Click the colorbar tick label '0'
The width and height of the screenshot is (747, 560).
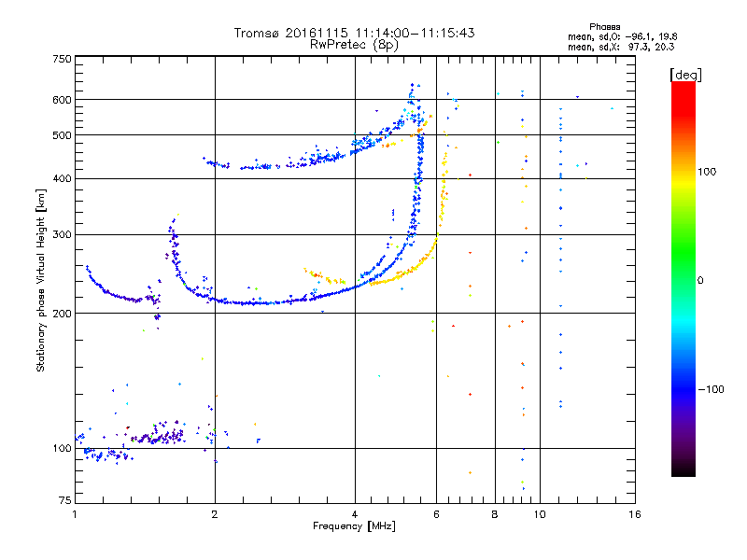tap(700, 281)
